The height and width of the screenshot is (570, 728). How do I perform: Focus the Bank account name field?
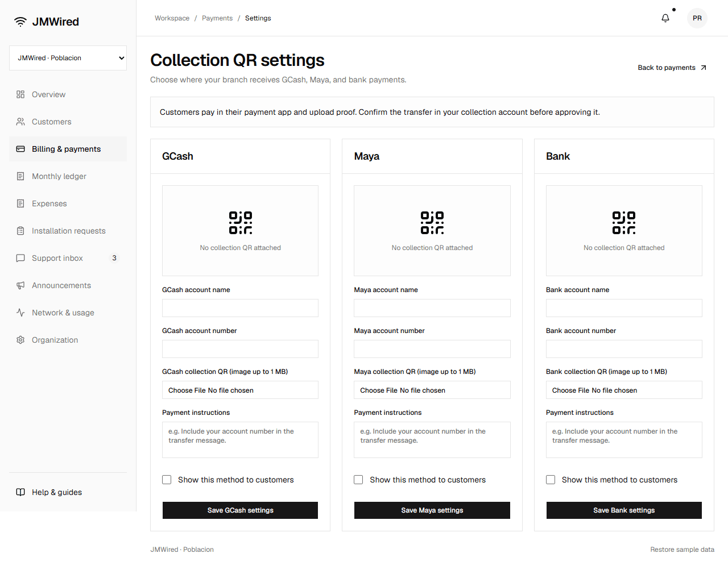624,308
